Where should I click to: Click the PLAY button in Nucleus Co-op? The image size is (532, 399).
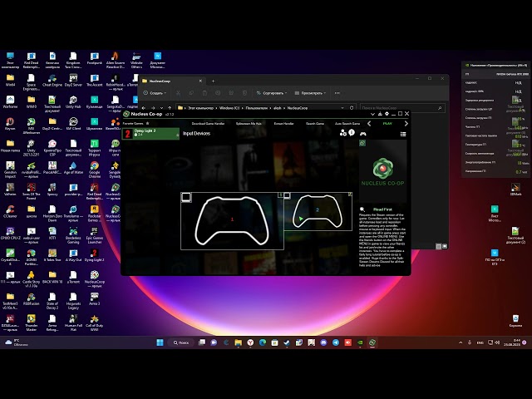(387, 124)
